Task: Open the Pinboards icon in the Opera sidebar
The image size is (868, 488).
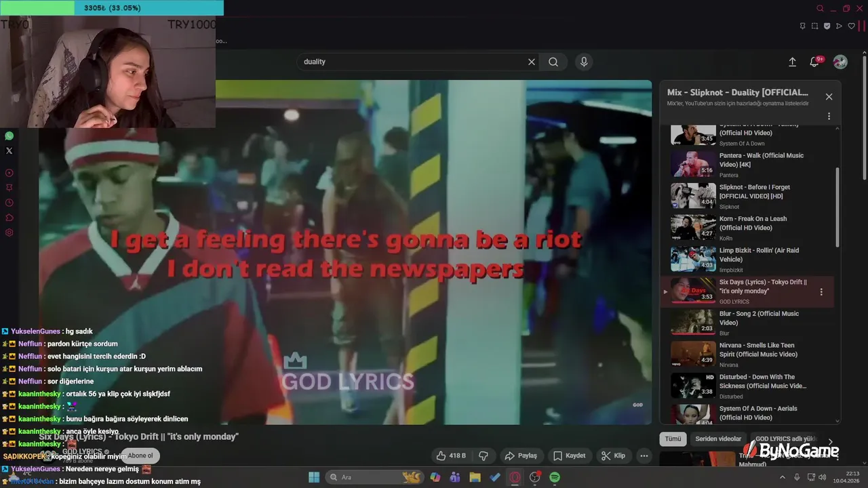Action: coord(9,188)
